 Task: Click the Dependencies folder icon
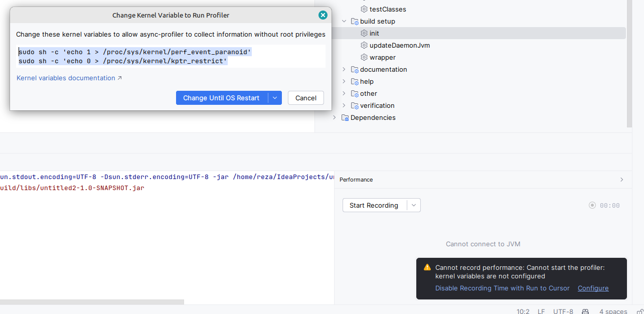tap(345, 117)
